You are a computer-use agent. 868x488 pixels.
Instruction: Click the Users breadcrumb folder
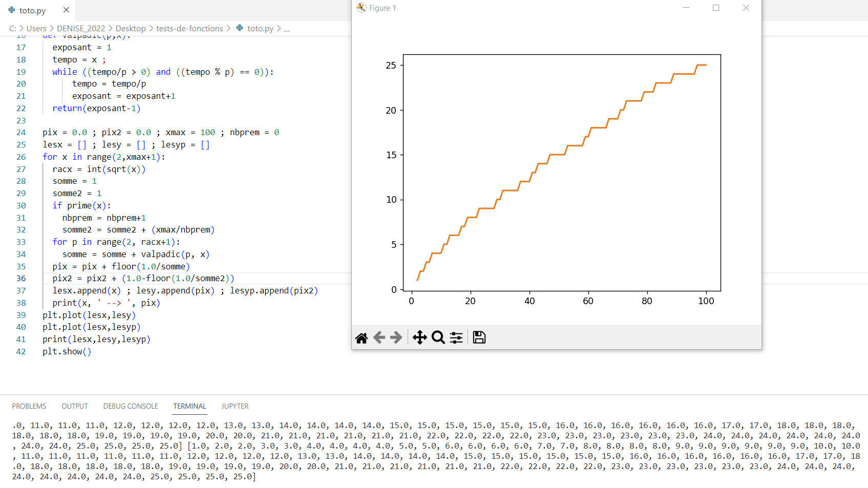click(36, 29)
